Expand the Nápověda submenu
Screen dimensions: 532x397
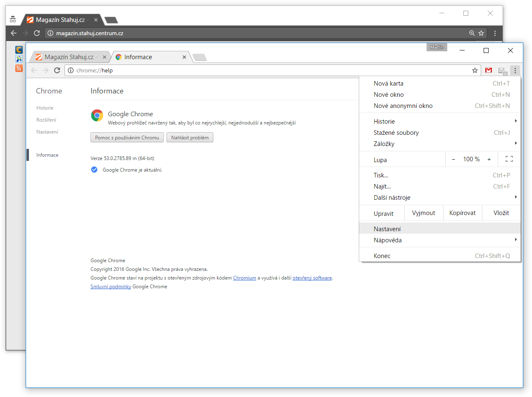coord(440,240)
